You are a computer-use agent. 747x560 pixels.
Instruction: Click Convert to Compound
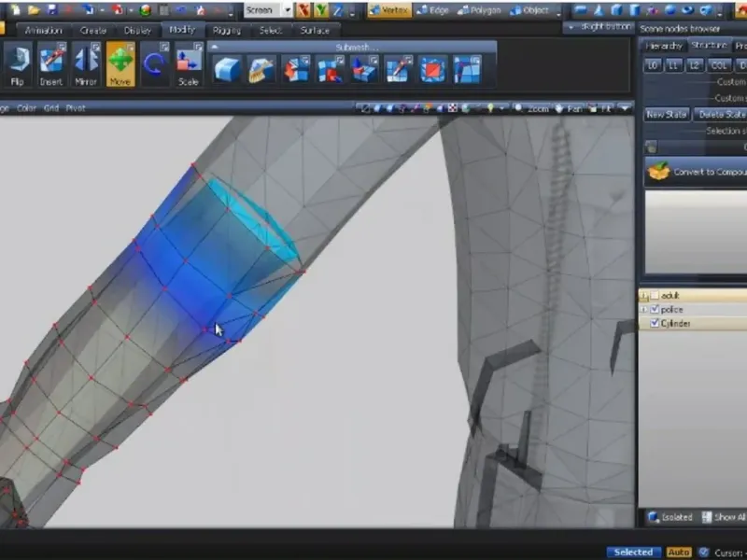click(x=696, y=172)
